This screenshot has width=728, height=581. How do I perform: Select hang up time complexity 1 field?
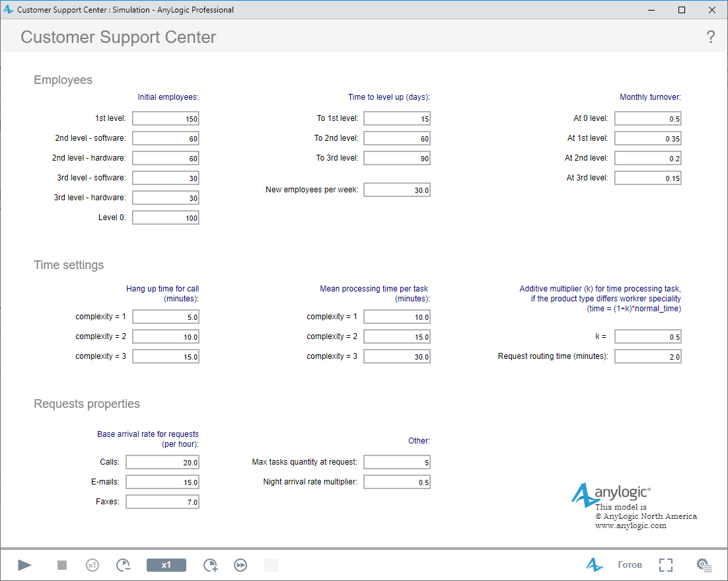166,317
